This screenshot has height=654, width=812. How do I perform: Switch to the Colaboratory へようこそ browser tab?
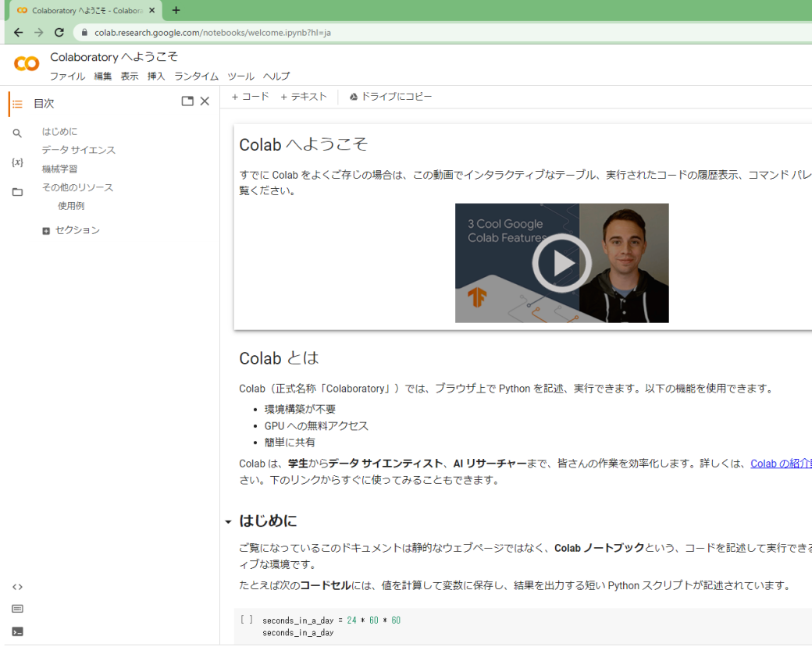tap(78, 11)
